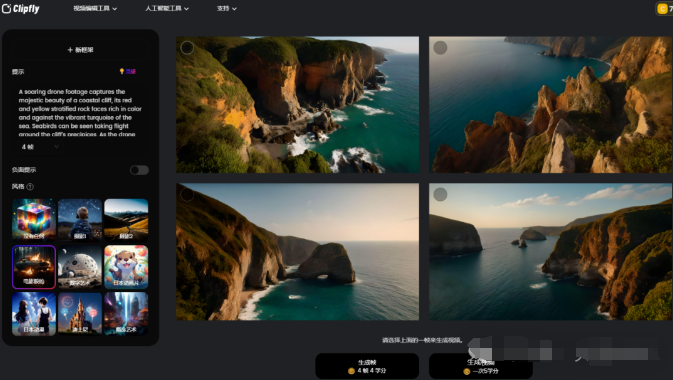
Task: Click the plus new frame button
Action: (80, 50)
